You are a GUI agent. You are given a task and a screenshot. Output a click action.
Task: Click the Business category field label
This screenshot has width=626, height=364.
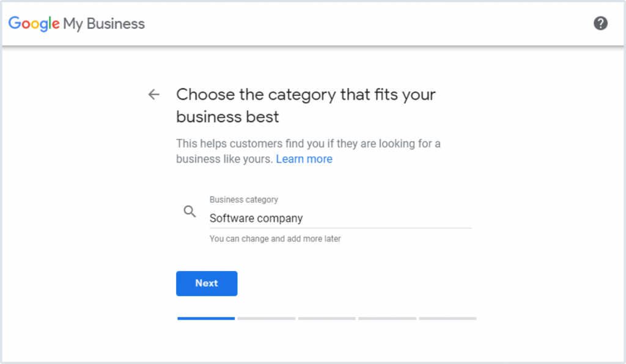click(x=243, y=200)
